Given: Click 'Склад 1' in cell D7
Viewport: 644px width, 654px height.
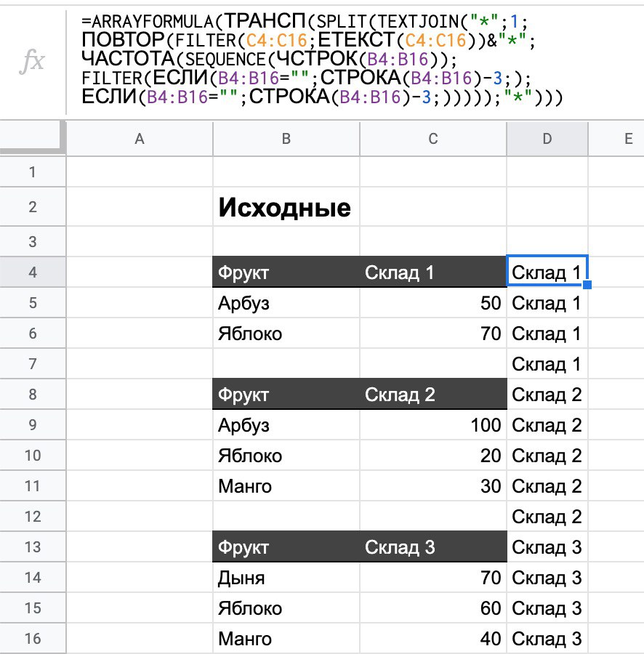Looking at the screenshot, I should [x=547, y=364].
